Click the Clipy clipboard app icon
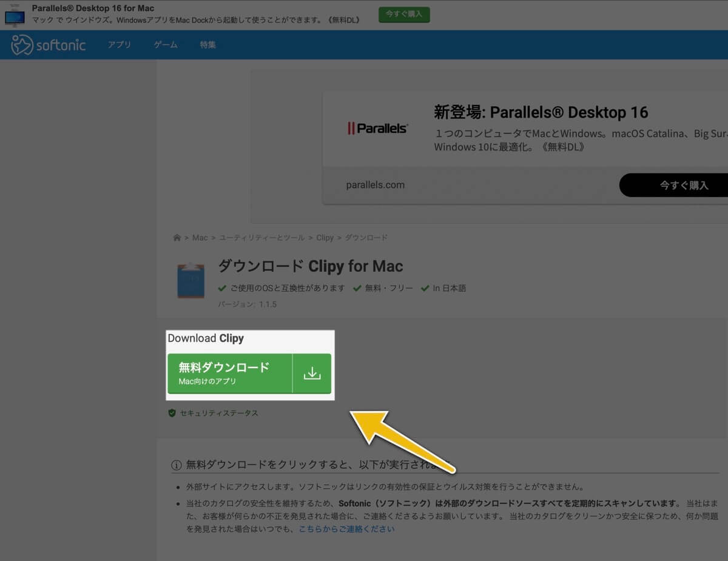This screenshot has height=561, width=728. point(190,280)
